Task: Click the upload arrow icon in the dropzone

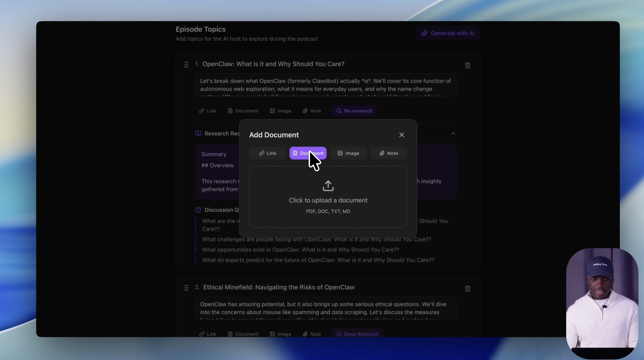Action: click(x=328, y=186)
